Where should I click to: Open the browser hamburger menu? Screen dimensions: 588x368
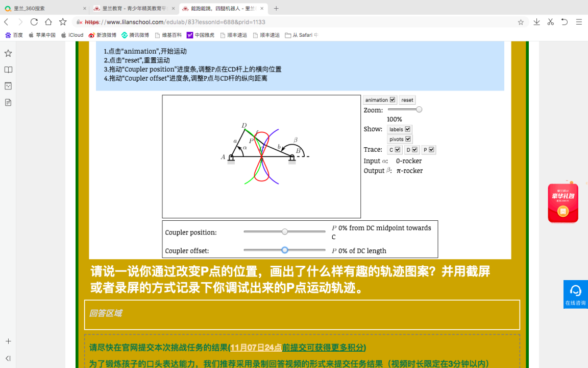579,22
